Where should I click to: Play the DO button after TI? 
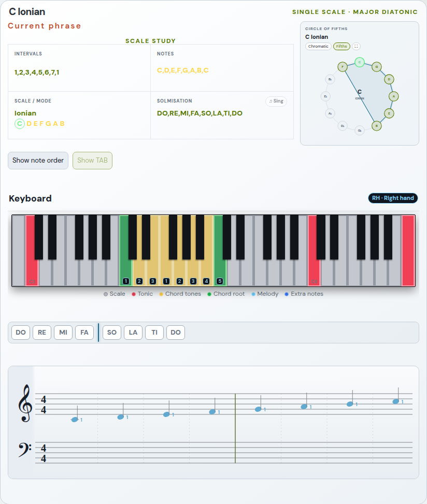point(176,333)
